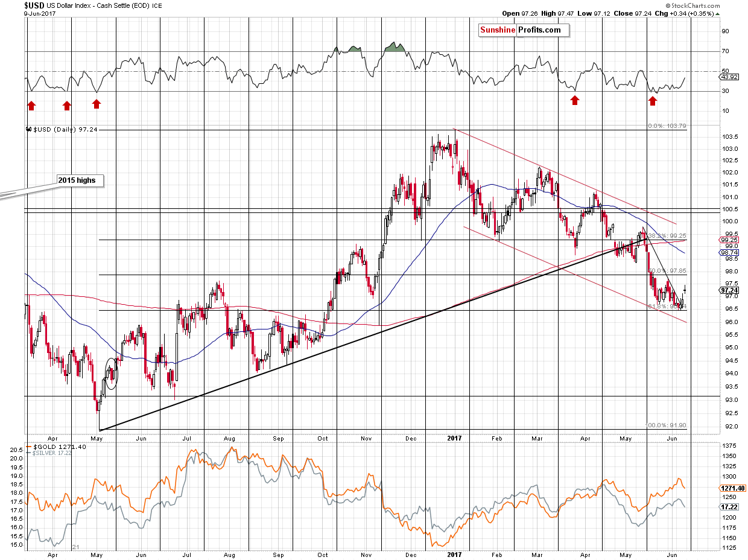Image resolution: width=748 pixels, height=560 pixels.
Task: Click the "Low 97.12" value in header
Action: 595,13
